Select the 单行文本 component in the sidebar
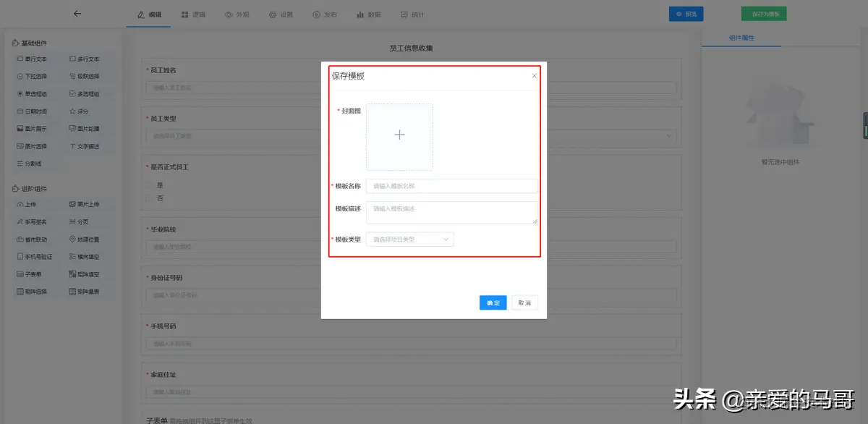The height and width of the screenshot is (424, 868). point(33,59)
